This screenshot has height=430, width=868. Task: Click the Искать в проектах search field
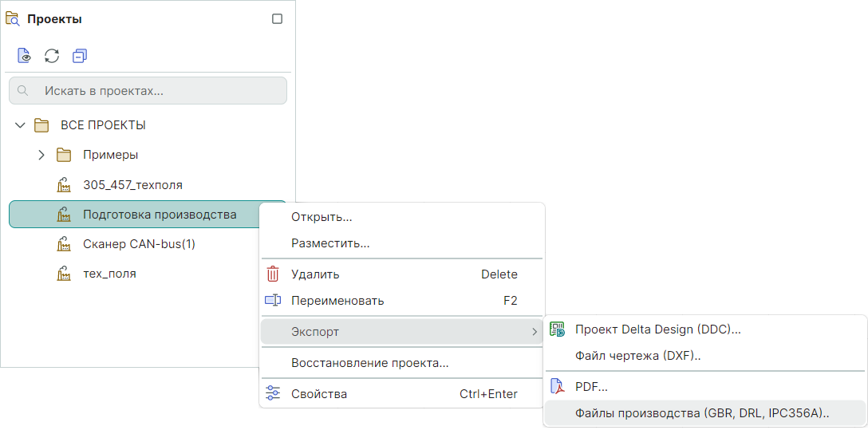[x=148, y=91]
